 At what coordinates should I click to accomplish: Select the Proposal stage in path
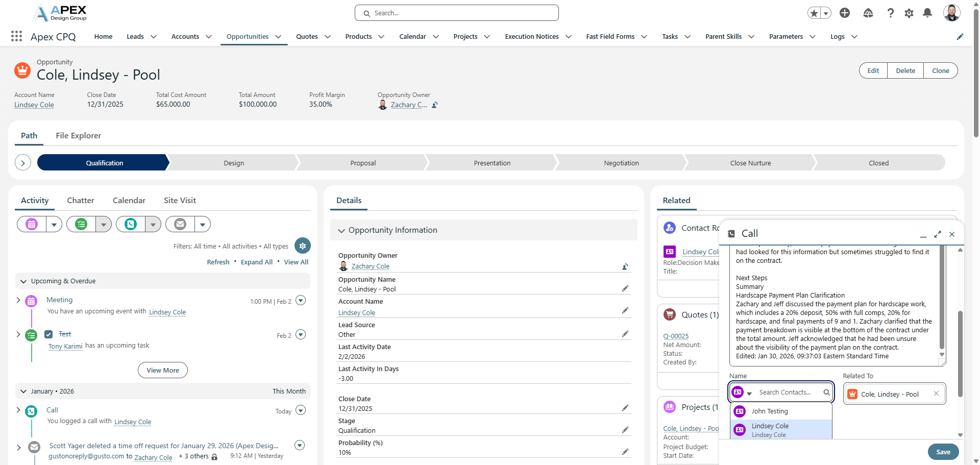[363, 163]
